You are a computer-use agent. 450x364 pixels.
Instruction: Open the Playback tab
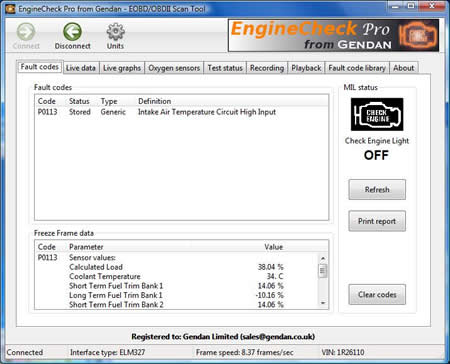point(306,68)
